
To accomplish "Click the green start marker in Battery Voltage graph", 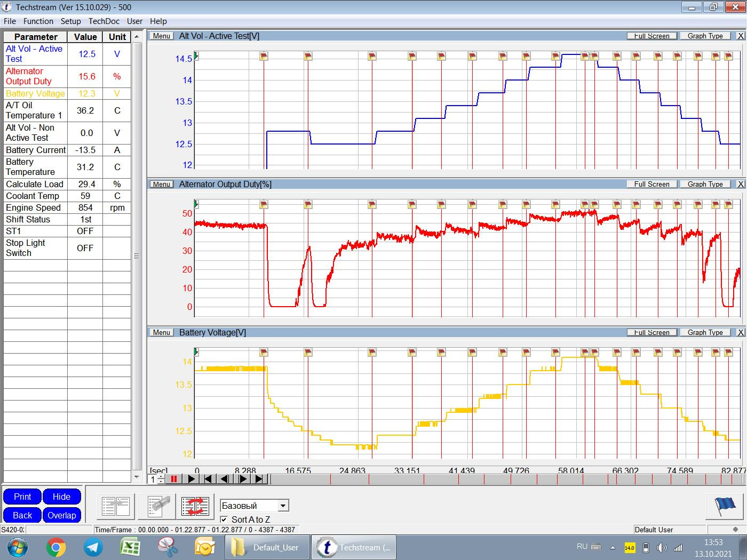I will point(196,352).
